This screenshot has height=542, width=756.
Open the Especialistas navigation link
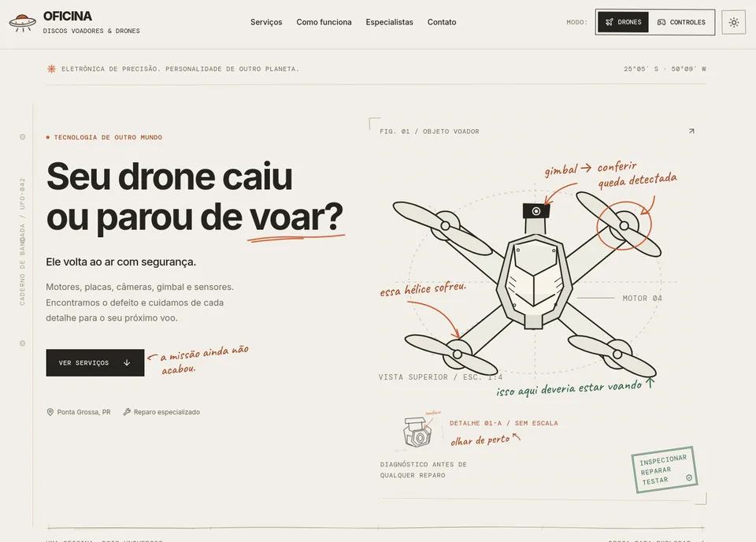pos(389,22)
